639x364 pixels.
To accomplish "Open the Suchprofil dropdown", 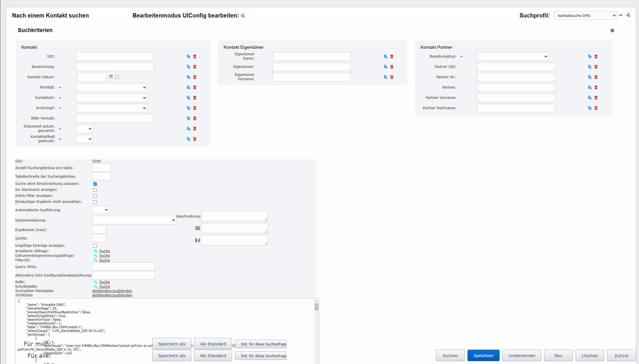I will click(x=585, y=15).
